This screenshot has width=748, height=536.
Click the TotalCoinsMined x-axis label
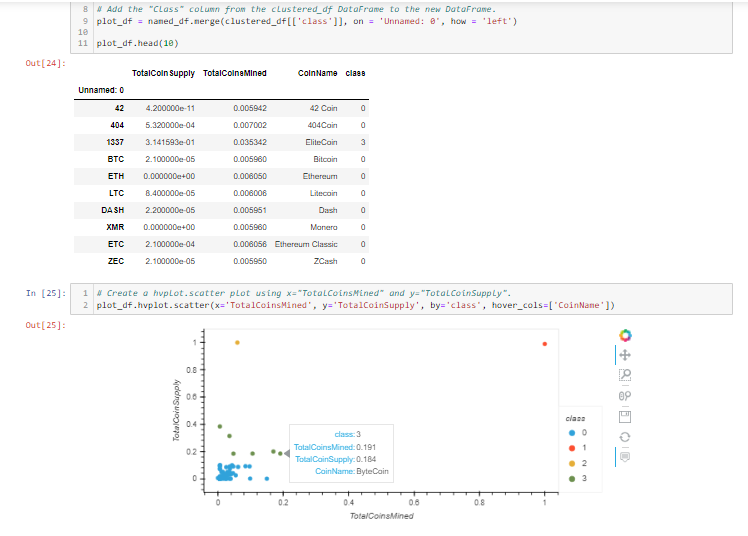pyautogui.click(x=382, y=516)
